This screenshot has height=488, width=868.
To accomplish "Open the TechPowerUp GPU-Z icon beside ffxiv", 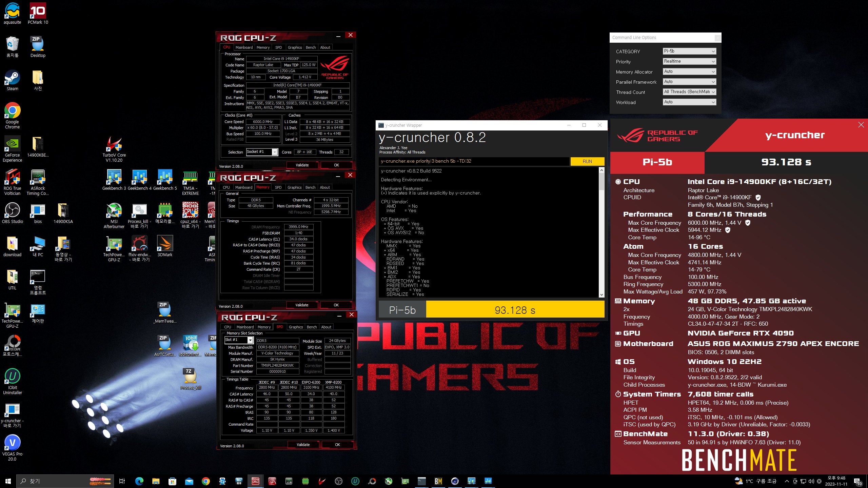I will pos(114,248).
